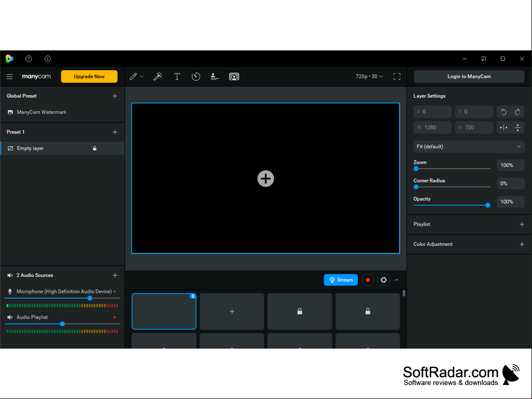
Task: Flip the layer horizontally
Action: [503, 128]
